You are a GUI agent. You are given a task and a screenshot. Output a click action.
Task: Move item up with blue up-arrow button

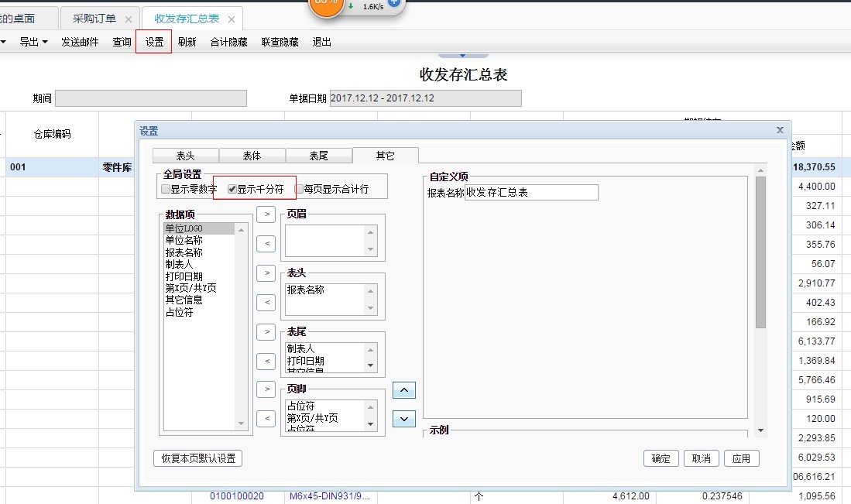click(x=403, y=390)
